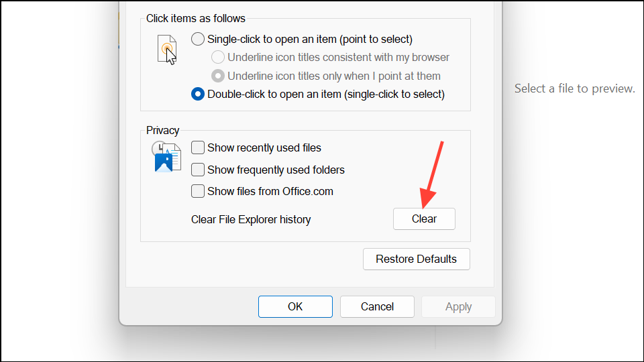Click the Privacy group heading

click(162, 131)
